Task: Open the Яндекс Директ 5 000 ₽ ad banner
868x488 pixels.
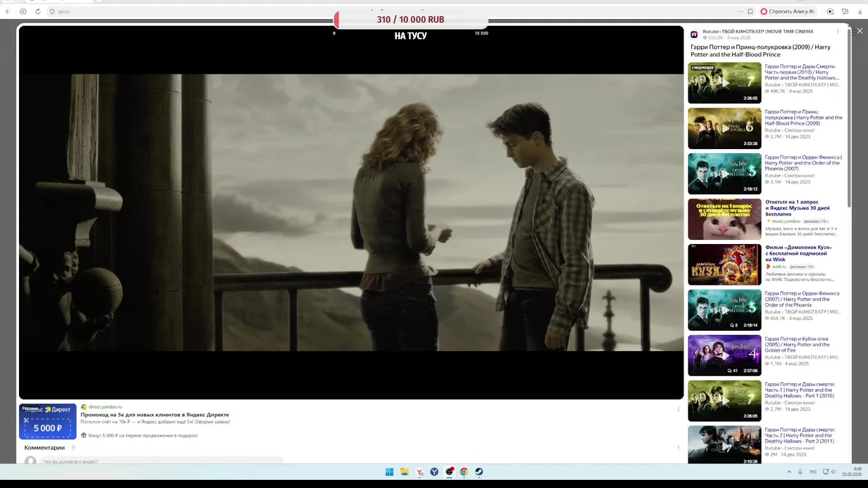Action: pyautogui.click(x=47, y=422)
